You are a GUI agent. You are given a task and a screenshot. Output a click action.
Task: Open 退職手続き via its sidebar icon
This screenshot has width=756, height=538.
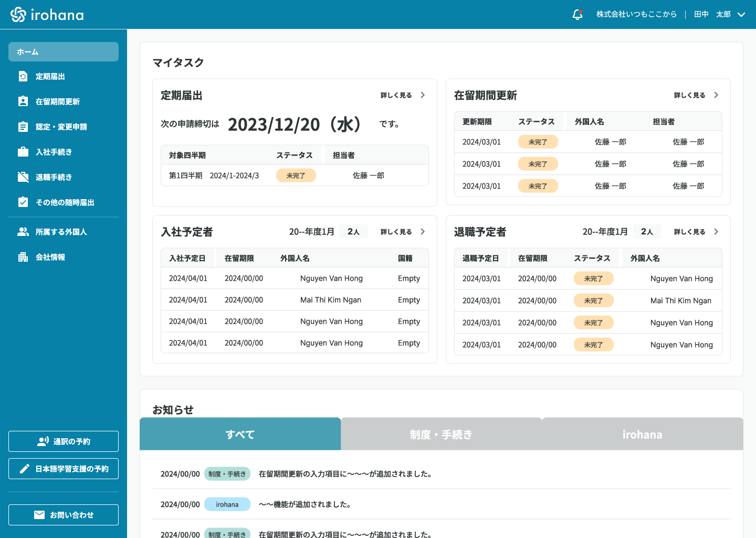coord(23,177)
